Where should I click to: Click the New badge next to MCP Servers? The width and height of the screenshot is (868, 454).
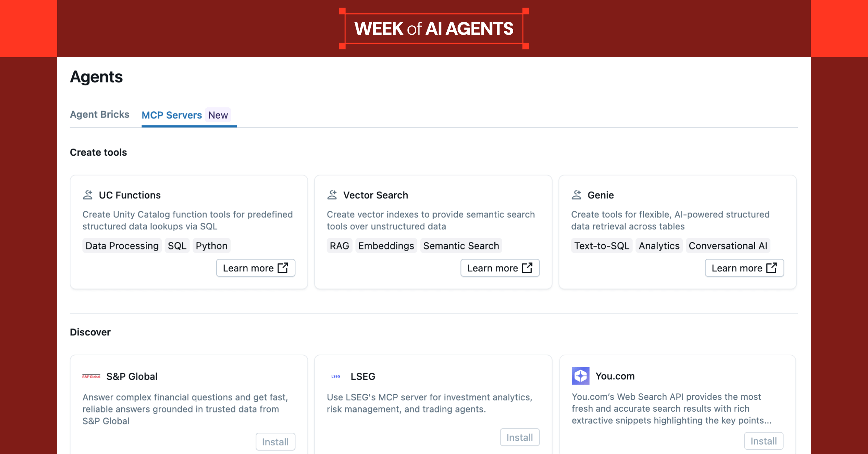pos(218,115)
